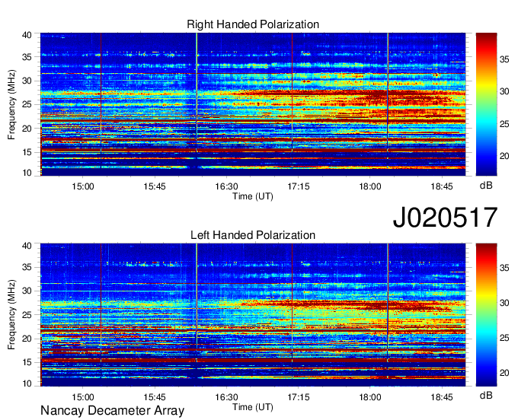Screen dimensions: 518x420
Task: Click the dB unit label under the top color bar
Action: tap(486, 186)
